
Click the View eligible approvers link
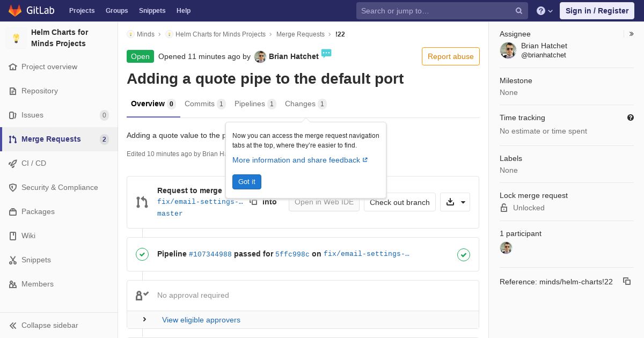[201, 320]
